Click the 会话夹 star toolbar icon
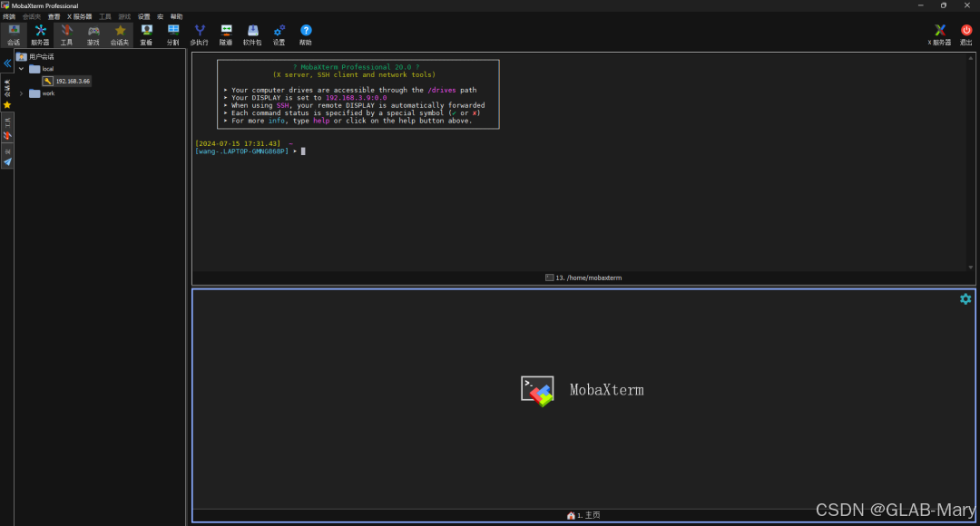Screen dimensions: 980x526 [120, 35]
